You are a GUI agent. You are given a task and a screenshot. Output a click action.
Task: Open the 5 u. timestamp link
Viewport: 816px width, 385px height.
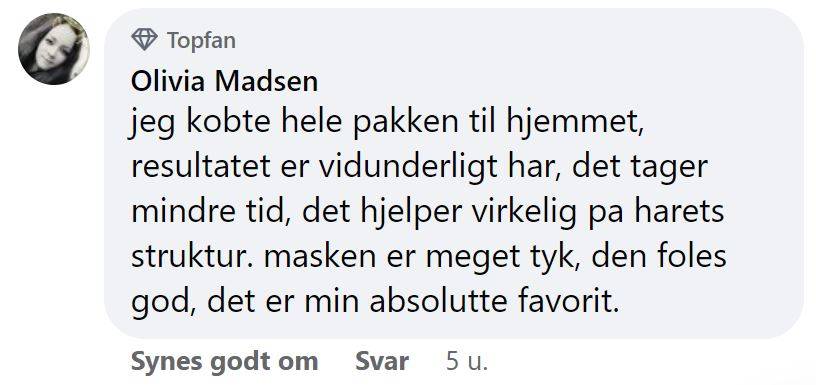[x=467, y=361]
